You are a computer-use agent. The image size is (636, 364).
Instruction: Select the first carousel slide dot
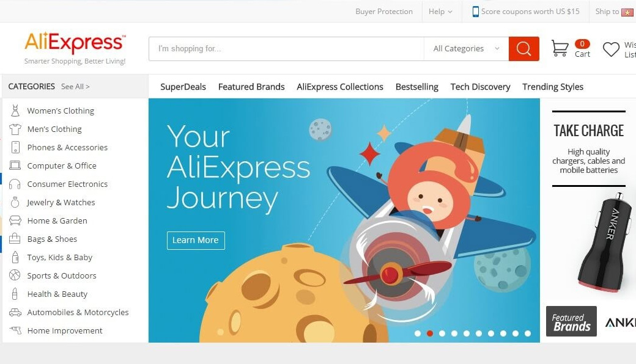pyautogui.click(x=417, y=333)
